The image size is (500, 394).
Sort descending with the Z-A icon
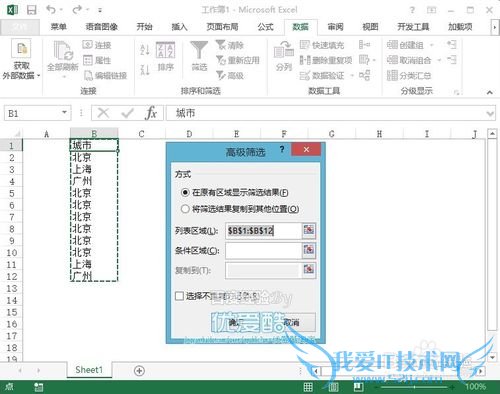(x=145, y=70)
